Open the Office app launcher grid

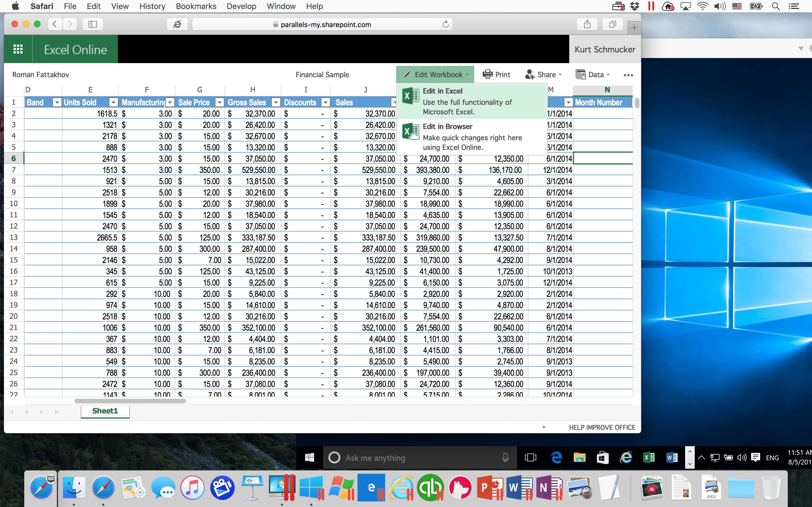[18, 49]
